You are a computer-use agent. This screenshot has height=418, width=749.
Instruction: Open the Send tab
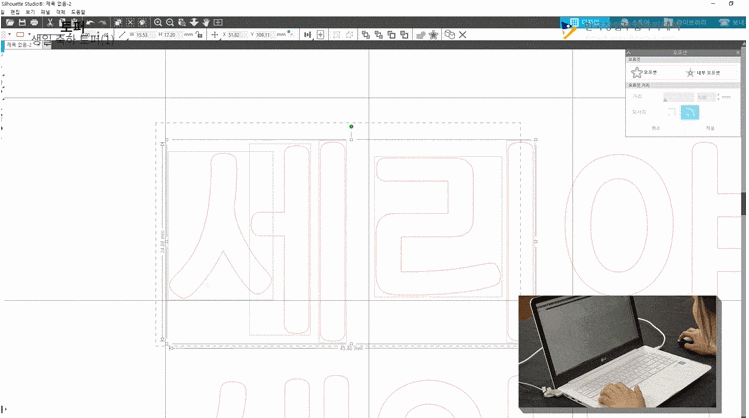732,22
